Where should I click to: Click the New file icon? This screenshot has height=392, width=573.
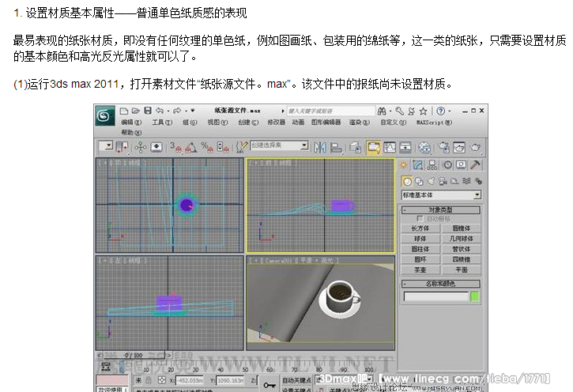(x=124, y=111)
